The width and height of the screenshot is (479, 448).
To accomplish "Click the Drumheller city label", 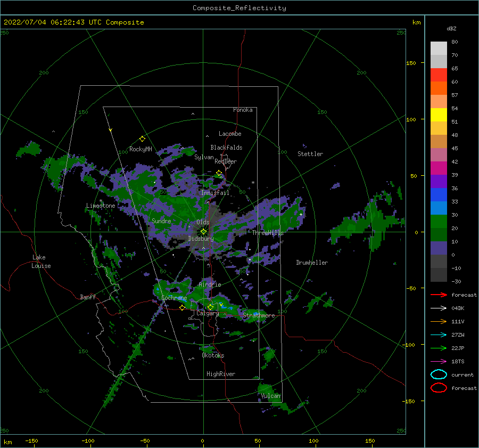I will coord(312,263).
